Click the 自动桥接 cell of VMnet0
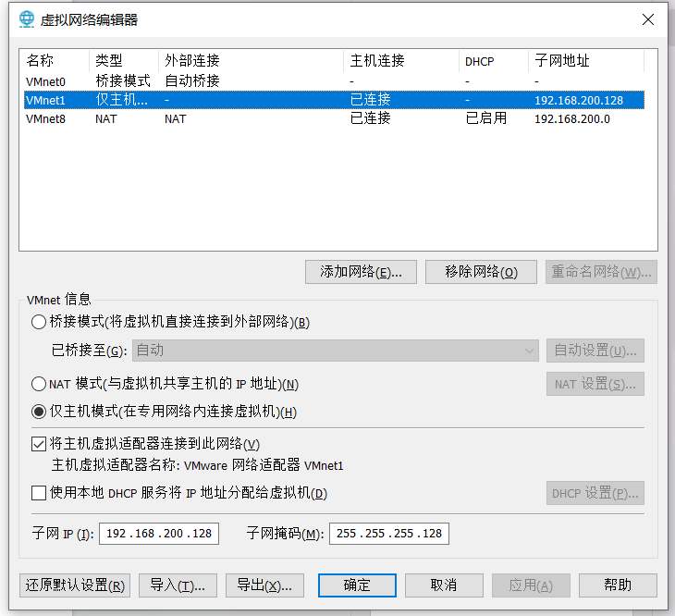675x616 pixels. pyautogui.click(x=192, y=80)
